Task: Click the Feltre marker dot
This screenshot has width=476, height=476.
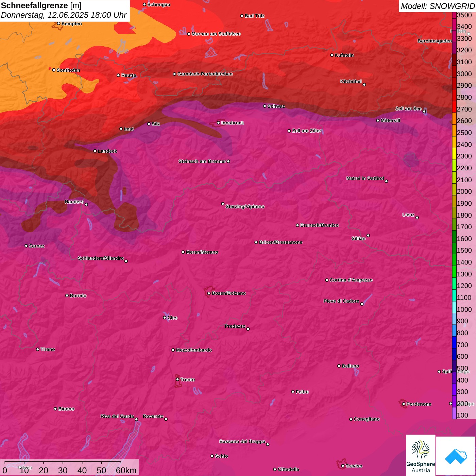Action: pos(293,392)
